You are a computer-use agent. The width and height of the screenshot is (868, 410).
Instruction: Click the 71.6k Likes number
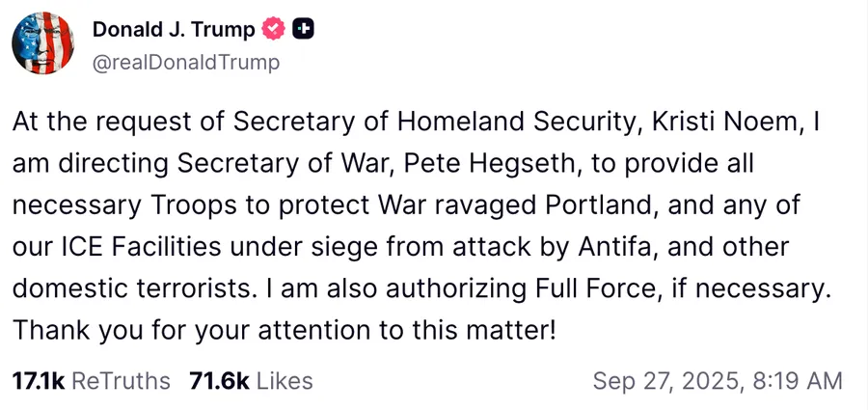[x=217, y=381]
